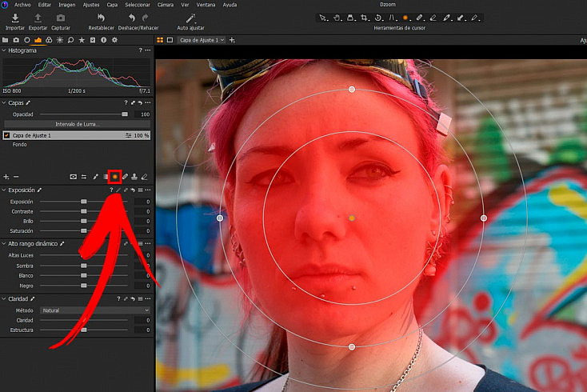Switch to multi-view grid viewer mode
587x392 pixels.
pyautogui.click(x=160, y=40)
